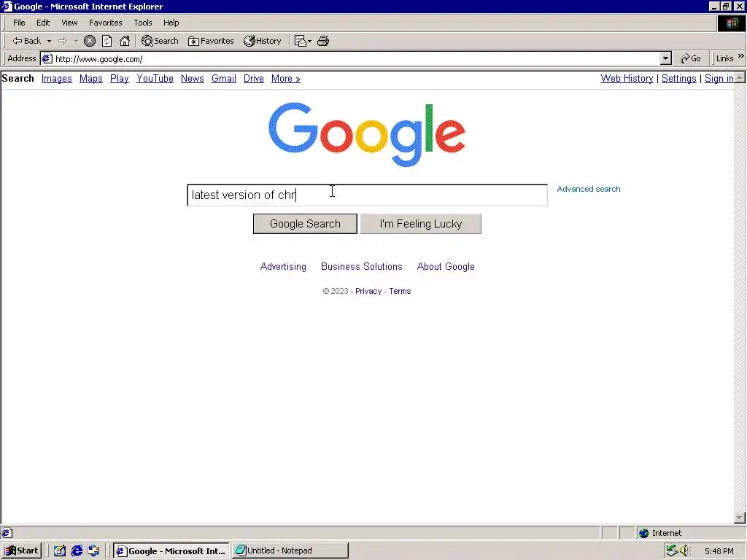Open the YouTube link
This screenshot has height=560, width=747.
pyautogui.click(x=155, y=79)
